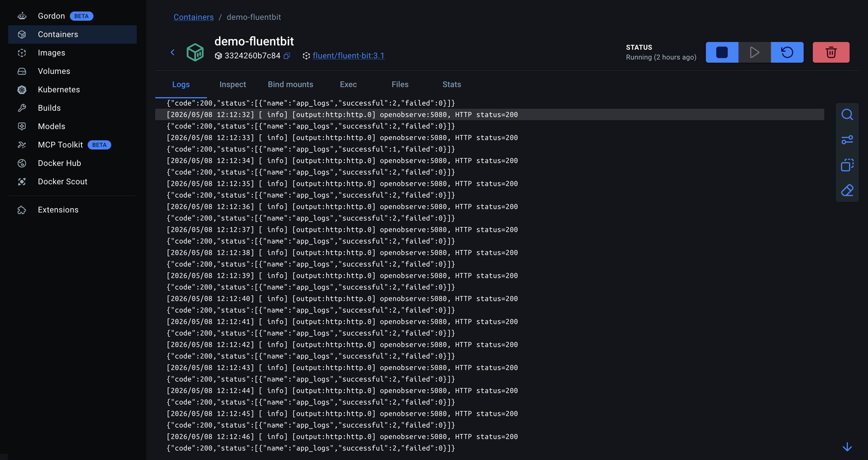This screenshot has height=460, width=868.
Task: Switch to the Bind mounts tab
Action: click(x=291, y=85)
